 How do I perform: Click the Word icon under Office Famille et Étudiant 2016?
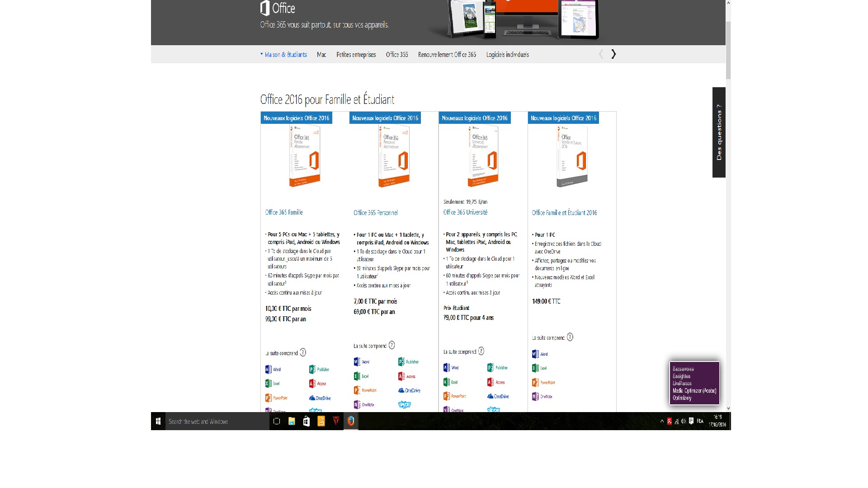point(536,354)
